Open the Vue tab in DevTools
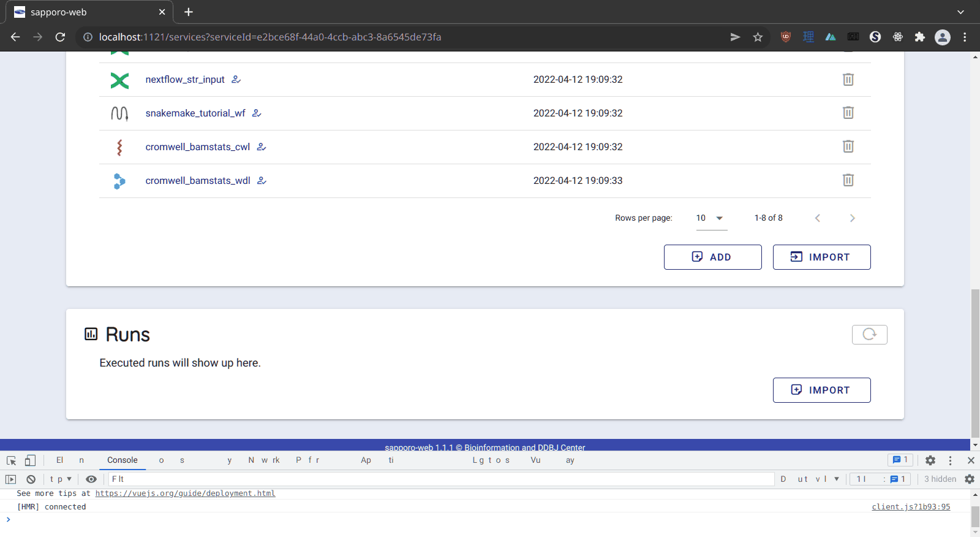The image size is (980, 537). (536, 460)
